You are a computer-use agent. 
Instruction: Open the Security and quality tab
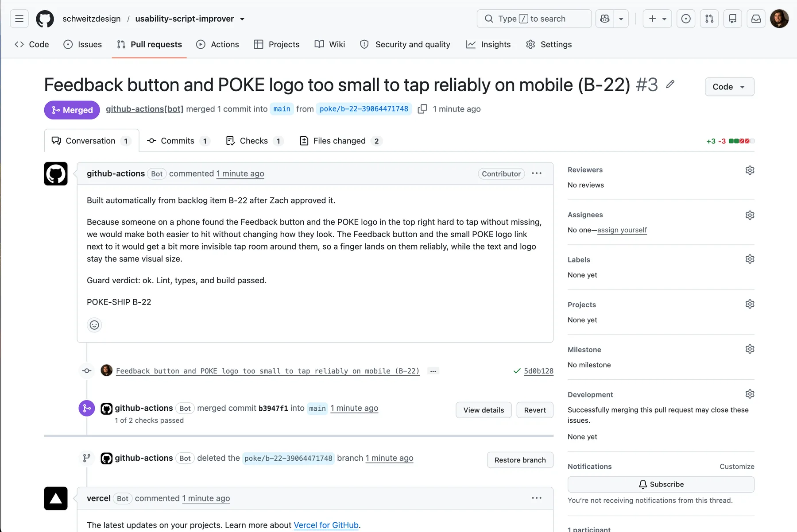click(405, 44)
